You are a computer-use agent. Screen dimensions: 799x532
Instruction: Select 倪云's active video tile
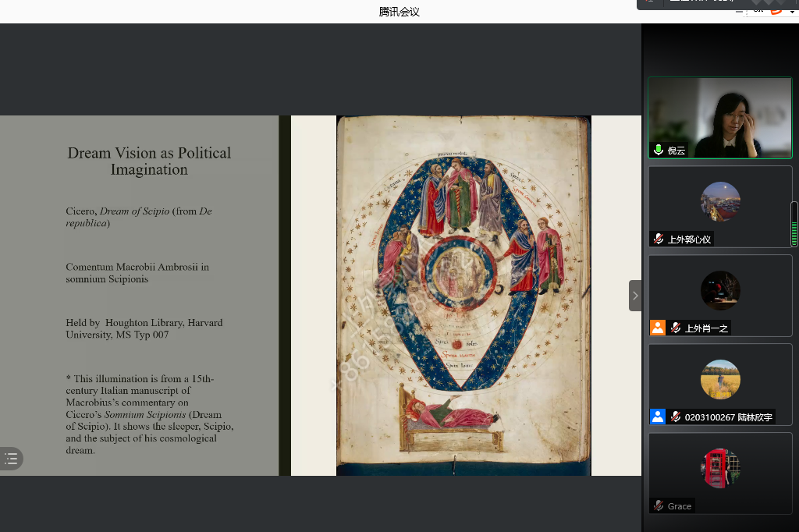719,117
